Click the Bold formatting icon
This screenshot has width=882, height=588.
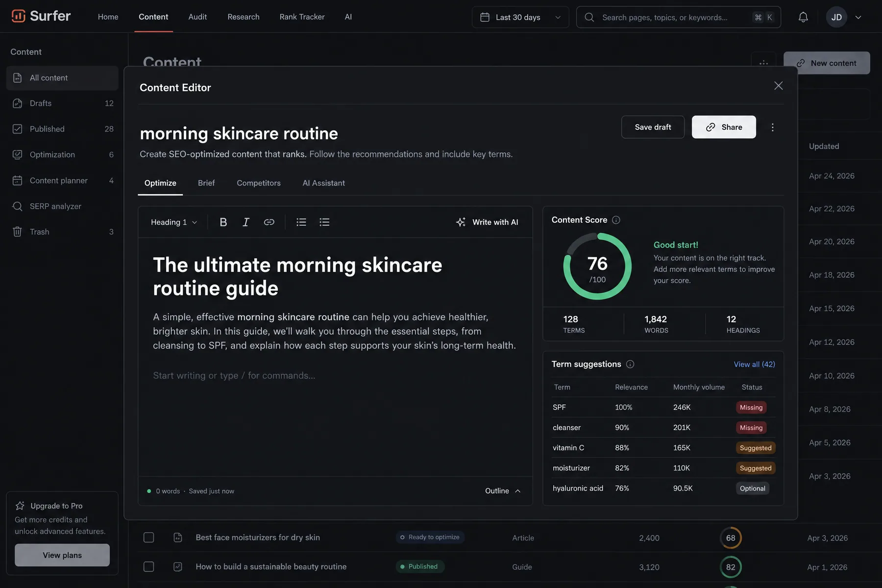[x=223, y=222]
